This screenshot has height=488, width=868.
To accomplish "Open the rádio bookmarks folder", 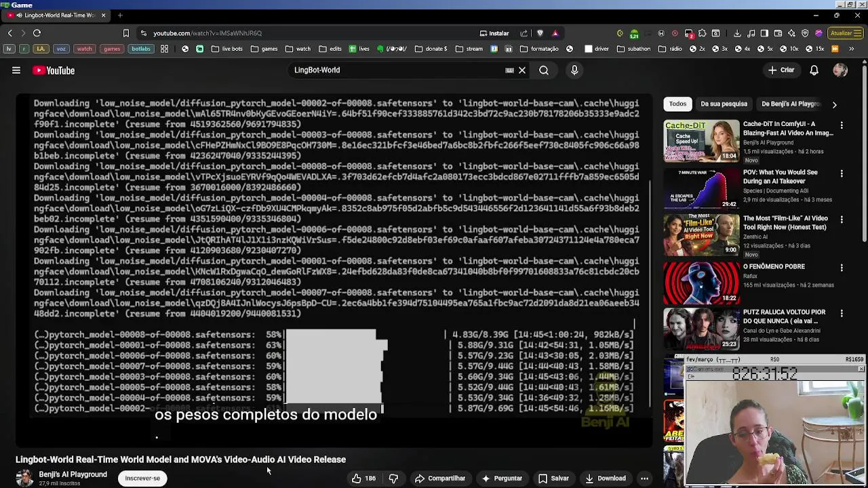I will coord(669,49).
